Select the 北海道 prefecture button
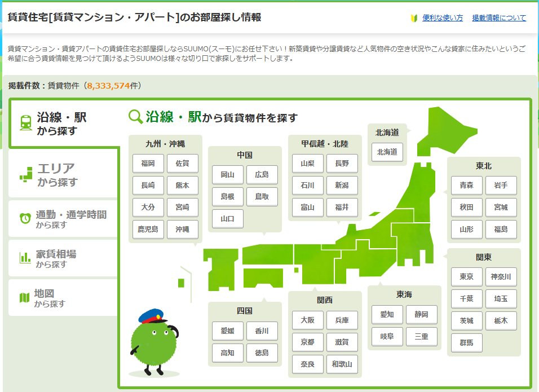Image resolution: width=539 pixels, height=392 pixels. [387, 152]
